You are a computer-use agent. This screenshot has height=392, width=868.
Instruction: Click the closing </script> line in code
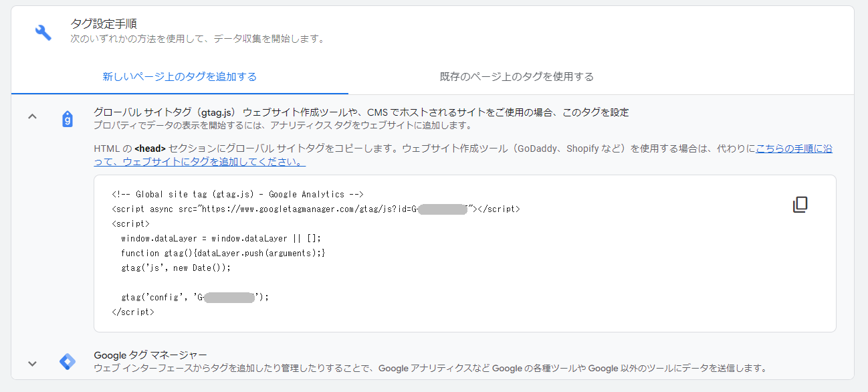point(133,312)
